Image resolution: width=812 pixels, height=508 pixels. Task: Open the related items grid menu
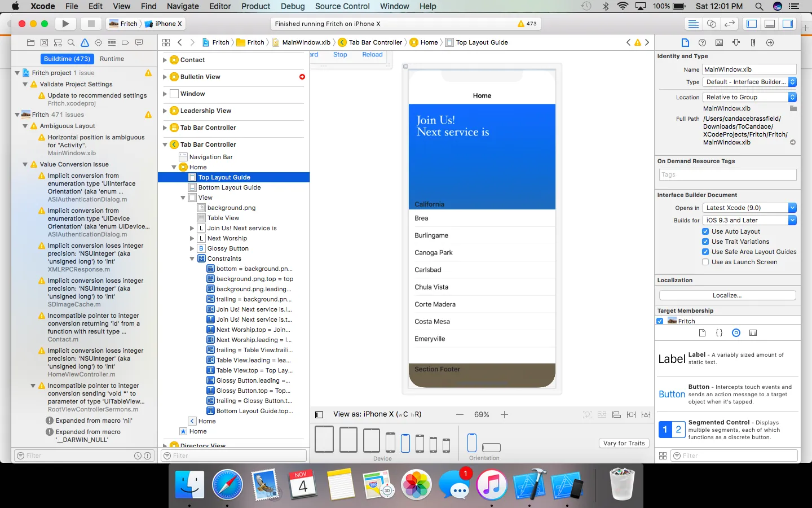pyautogui.click(x=166, y=42)
